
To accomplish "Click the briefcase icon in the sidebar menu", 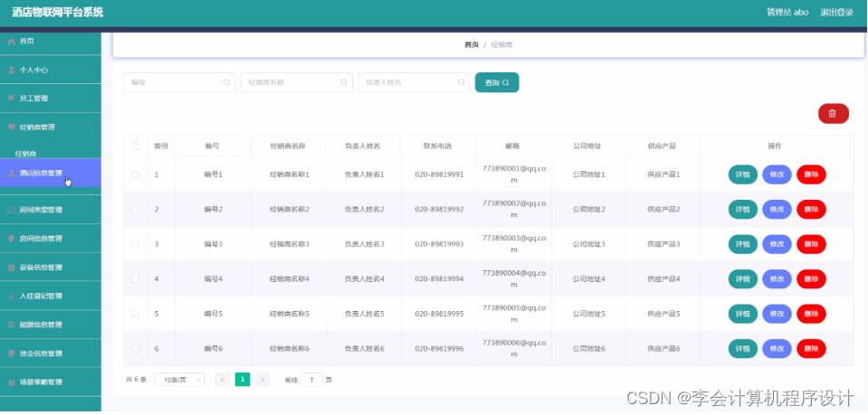I will (11, 382).
